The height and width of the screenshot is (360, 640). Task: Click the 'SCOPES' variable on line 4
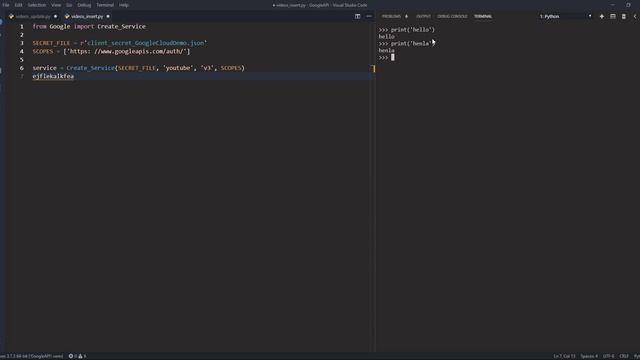coord(43,51)
